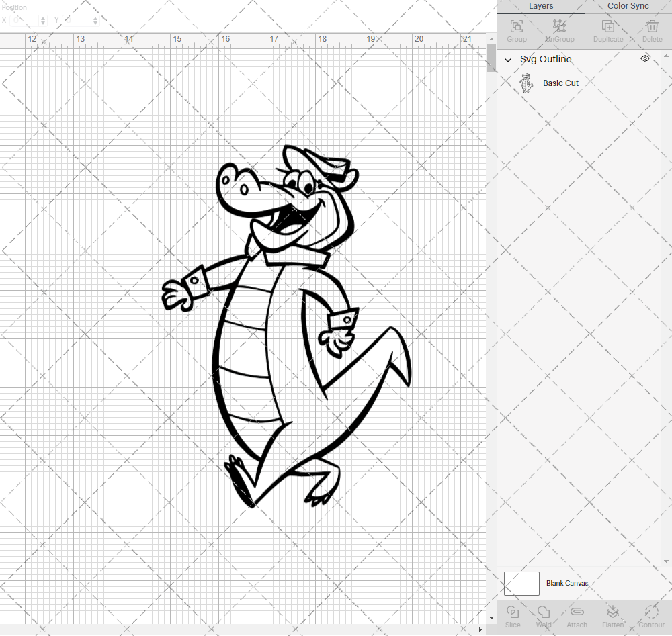Switch to the Color Sync tab
Screen dimensions: 672x636
[x=628, y=6]
